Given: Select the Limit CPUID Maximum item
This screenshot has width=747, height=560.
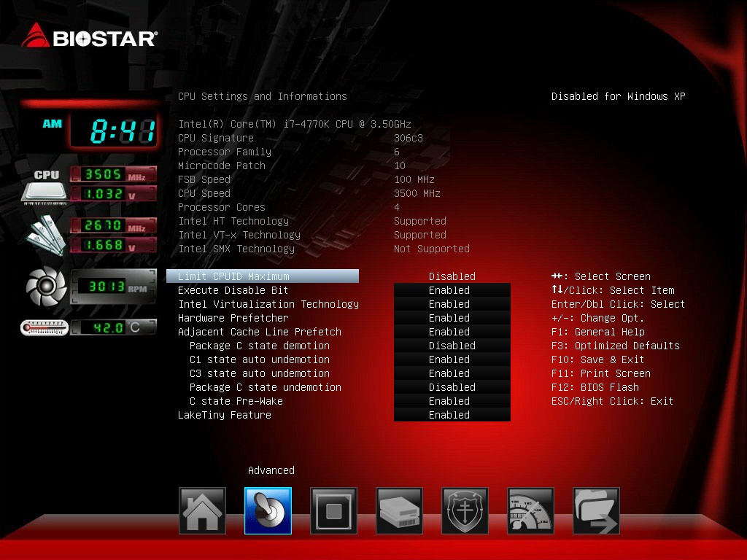Looking at the screenshot, I should tap(263, 276).
